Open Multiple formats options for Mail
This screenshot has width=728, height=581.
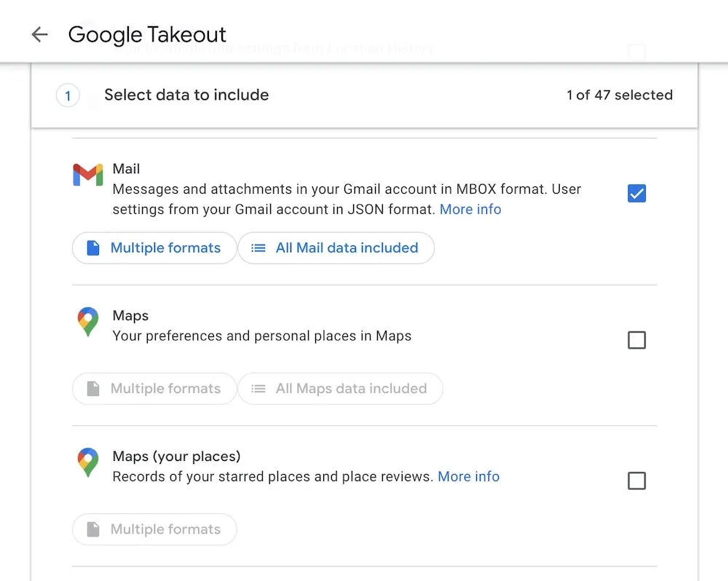(154, 248)
